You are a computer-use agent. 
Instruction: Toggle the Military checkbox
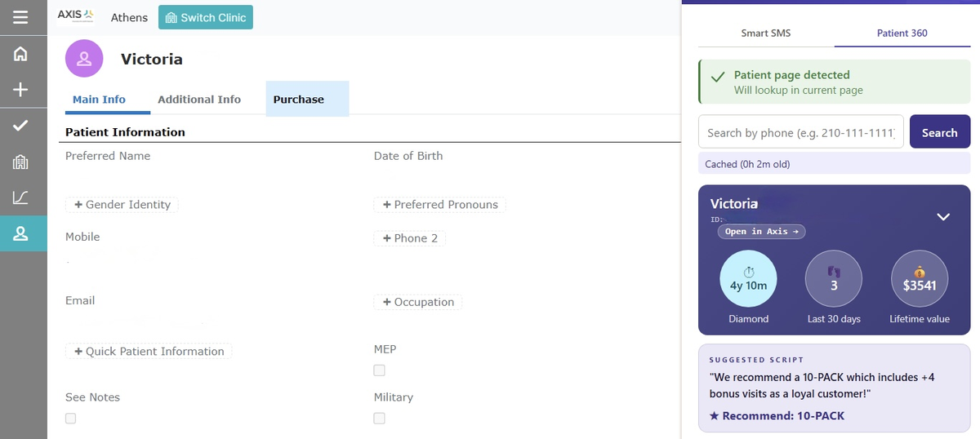coord(379,418)
